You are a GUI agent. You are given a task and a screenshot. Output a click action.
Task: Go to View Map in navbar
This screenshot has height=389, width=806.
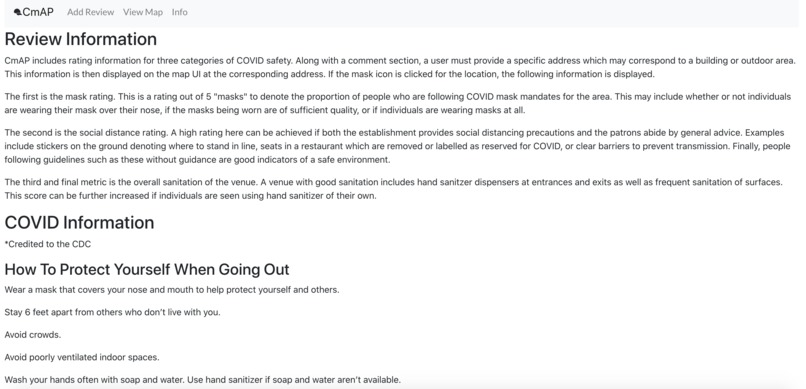(x=143, y=12)
